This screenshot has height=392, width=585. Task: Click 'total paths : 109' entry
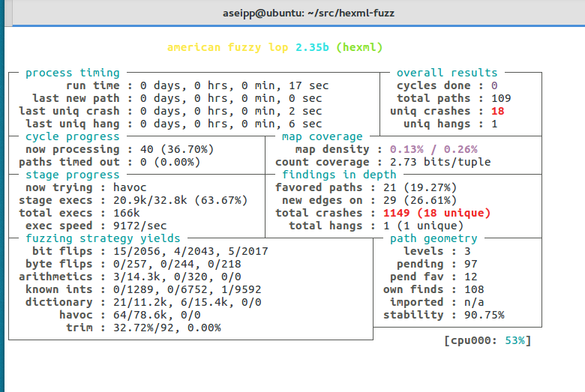click(454, 98)
